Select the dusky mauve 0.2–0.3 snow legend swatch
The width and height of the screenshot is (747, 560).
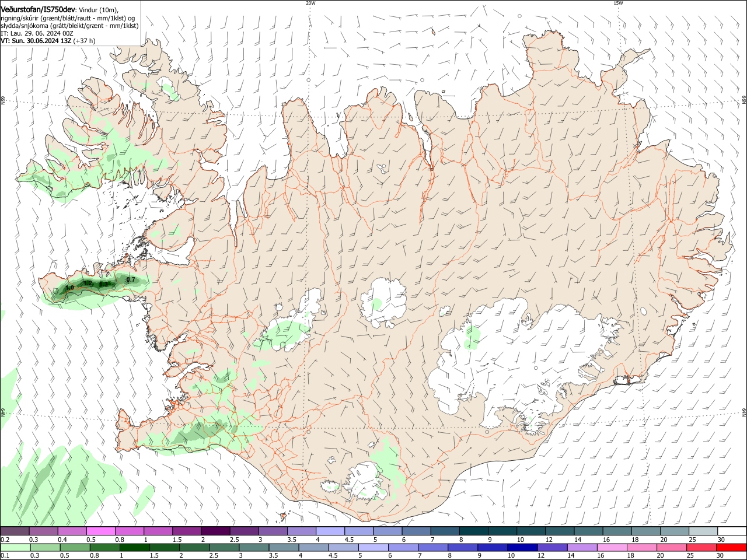[x=15, y=531]
